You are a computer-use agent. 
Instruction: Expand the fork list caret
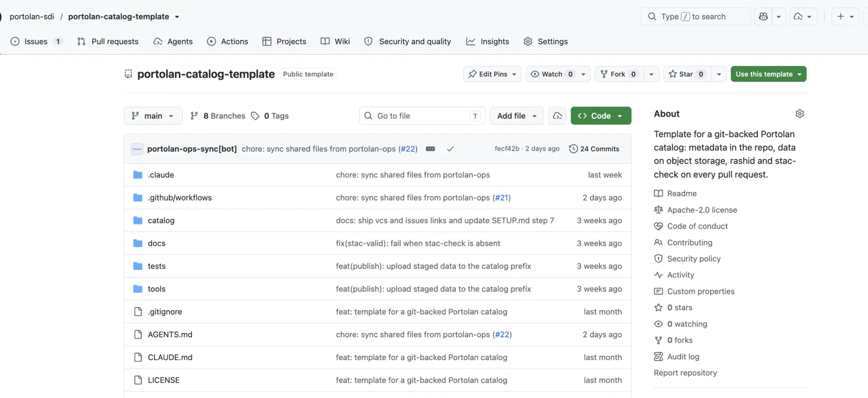tap(652, 74)
